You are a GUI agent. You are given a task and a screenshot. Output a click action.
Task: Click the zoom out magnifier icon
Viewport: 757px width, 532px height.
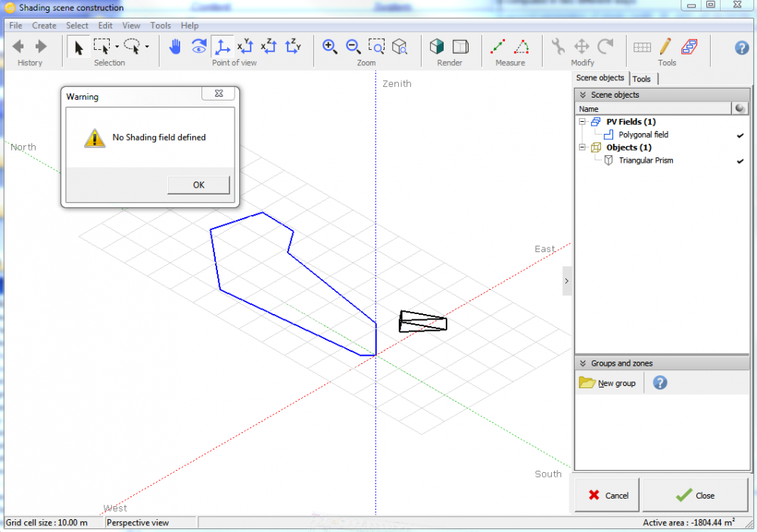(354, 47)
